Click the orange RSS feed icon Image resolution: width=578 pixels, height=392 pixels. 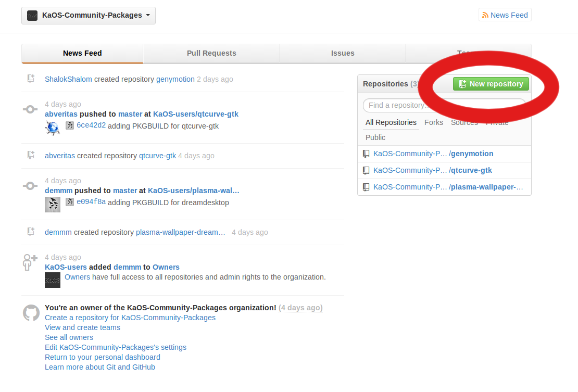(485, 15)
